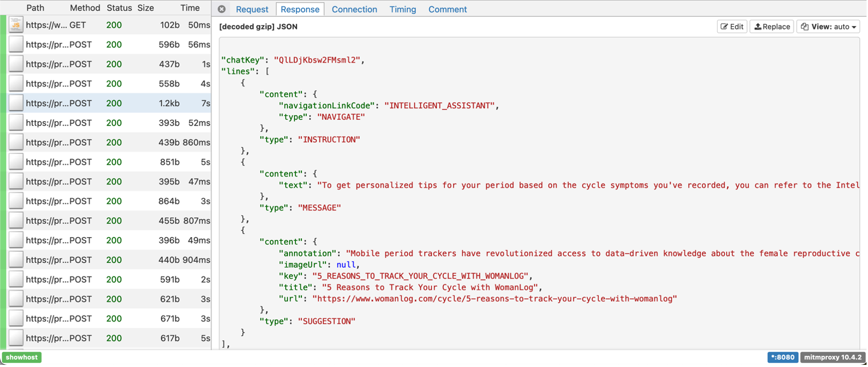Click the JS file icon in first row
The width and height of the screenshot is (868, 367).
tap(16, 25)
